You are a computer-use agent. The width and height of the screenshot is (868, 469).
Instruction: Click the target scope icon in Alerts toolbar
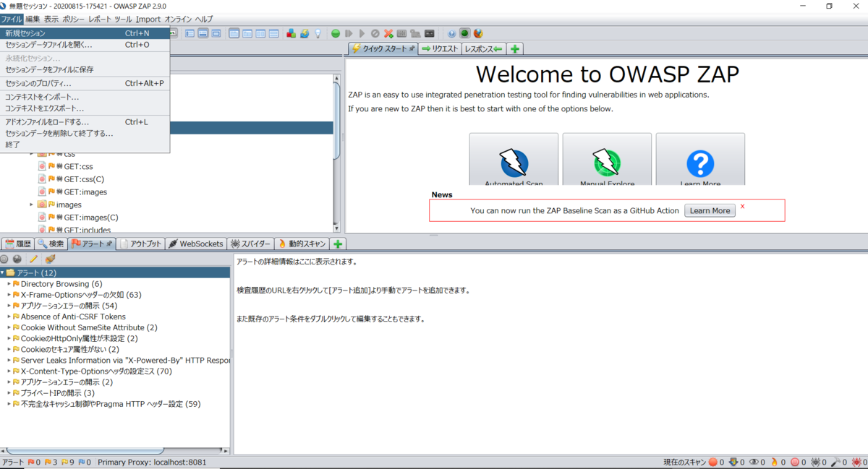(4, 258)
